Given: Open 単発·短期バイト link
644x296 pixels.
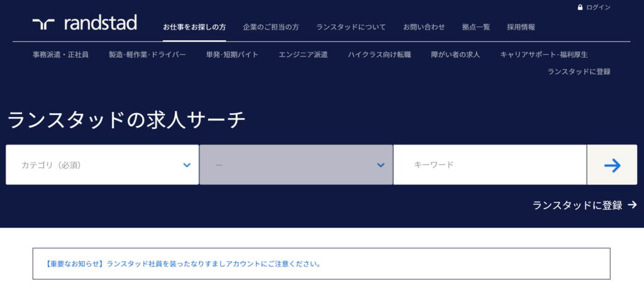Looking at the screenshot, I should [232, 55].
